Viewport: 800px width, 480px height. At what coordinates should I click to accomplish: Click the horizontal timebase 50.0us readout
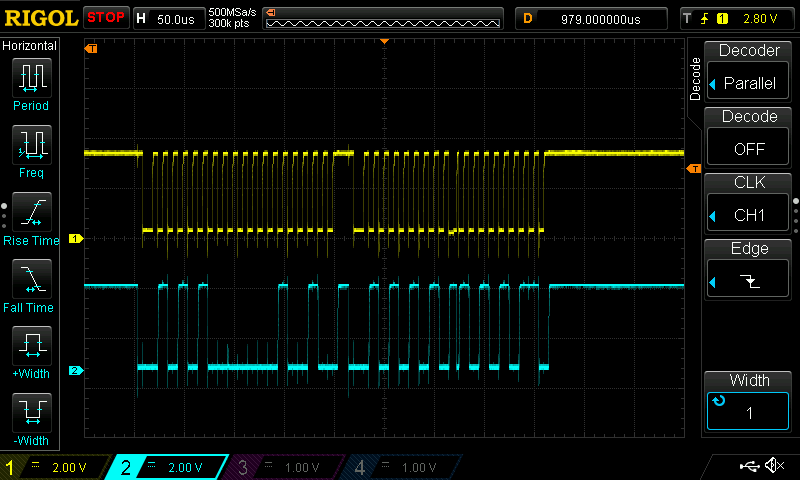click(176, 19)
